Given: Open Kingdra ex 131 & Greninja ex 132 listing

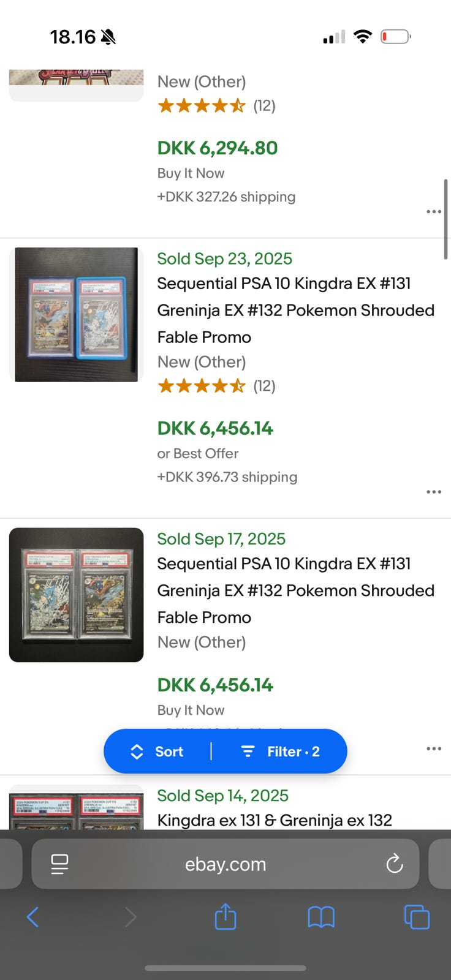Looking at the screenshot, I should pos(275,820).
